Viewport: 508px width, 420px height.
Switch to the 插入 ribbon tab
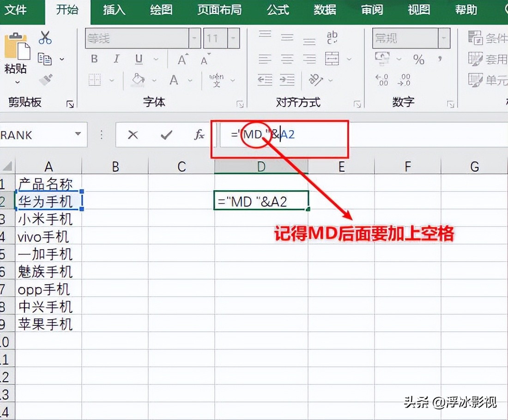pos(114,10)
